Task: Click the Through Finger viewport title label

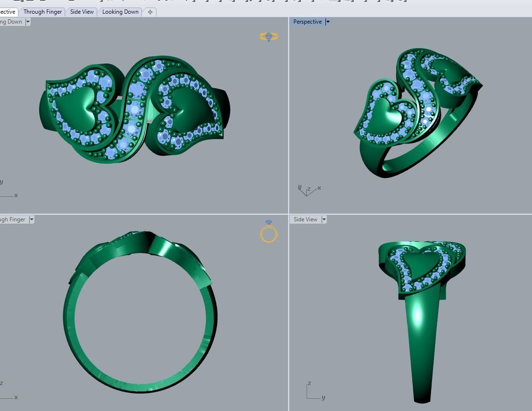Action: click(13, 219)
